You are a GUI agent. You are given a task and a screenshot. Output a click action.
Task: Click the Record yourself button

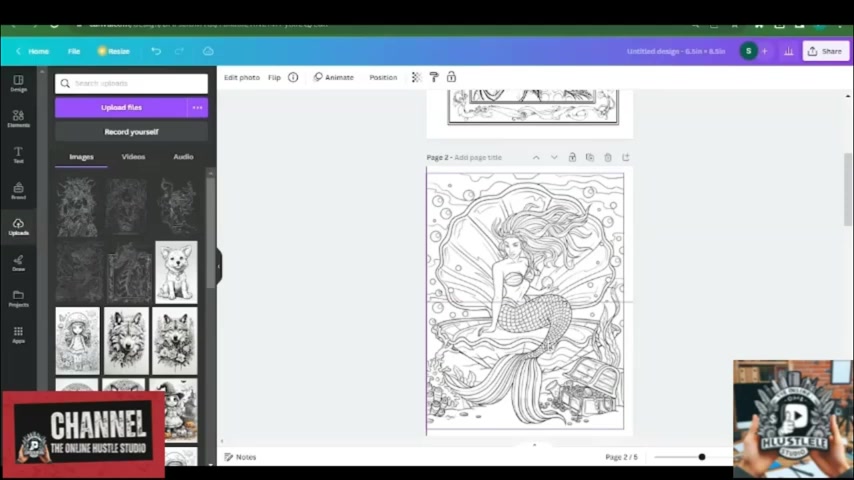(x=131, y=132)
